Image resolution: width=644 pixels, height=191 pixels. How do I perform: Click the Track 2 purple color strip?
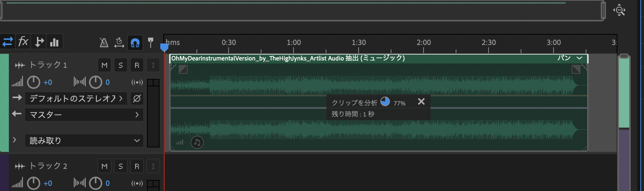[4, 173]
